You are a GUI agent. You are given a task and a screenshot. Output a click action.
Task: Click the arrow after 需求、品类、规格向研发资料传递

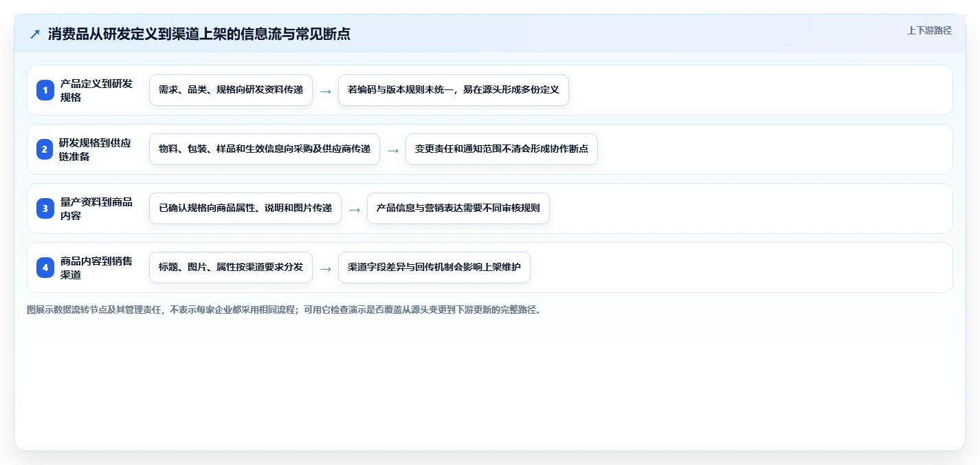pyautogui.click(x=326, y=91)
